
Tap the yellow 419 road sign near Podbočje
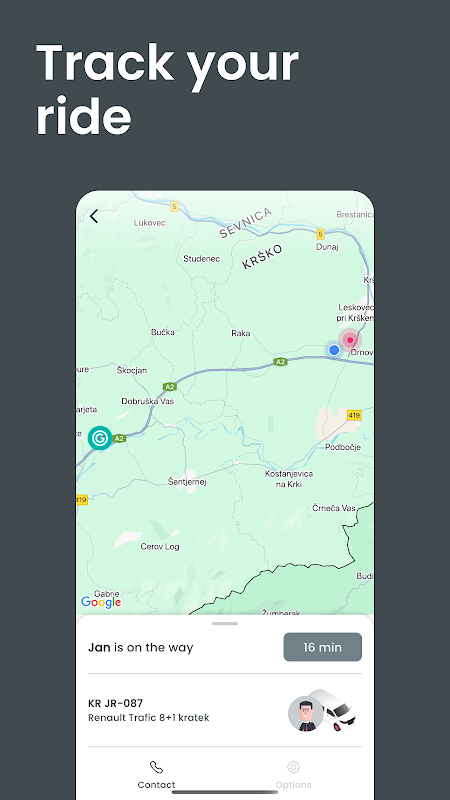click(354, 415)
